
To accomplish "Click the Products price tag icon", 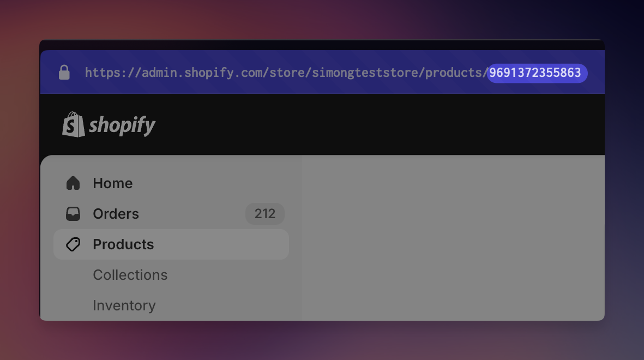I will tap(73, 244).
